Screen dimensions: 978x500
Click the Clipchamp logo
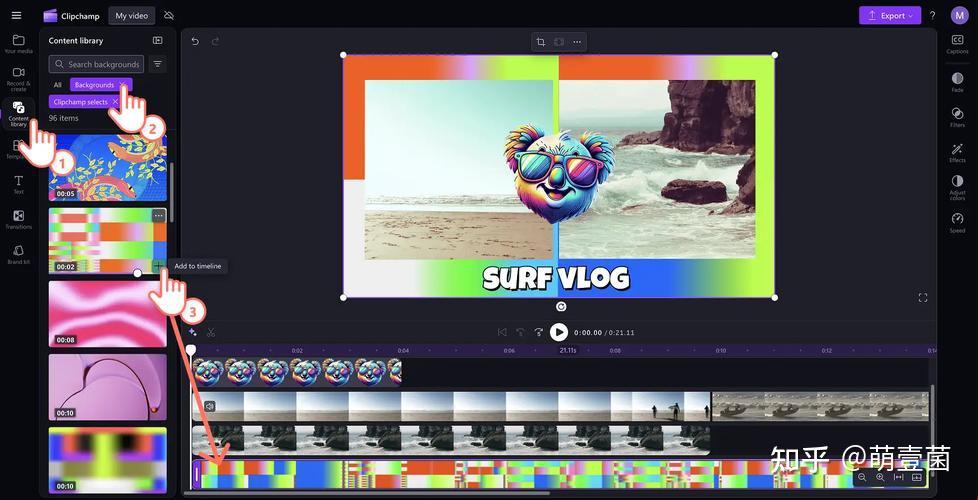[72, 16]
